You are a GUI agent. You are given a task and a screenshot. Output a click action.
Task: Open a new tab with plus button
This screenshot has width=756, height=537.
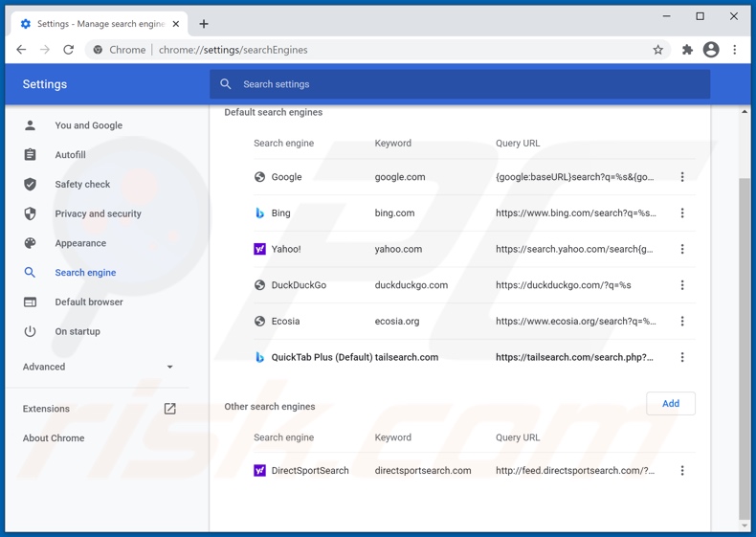204,24
